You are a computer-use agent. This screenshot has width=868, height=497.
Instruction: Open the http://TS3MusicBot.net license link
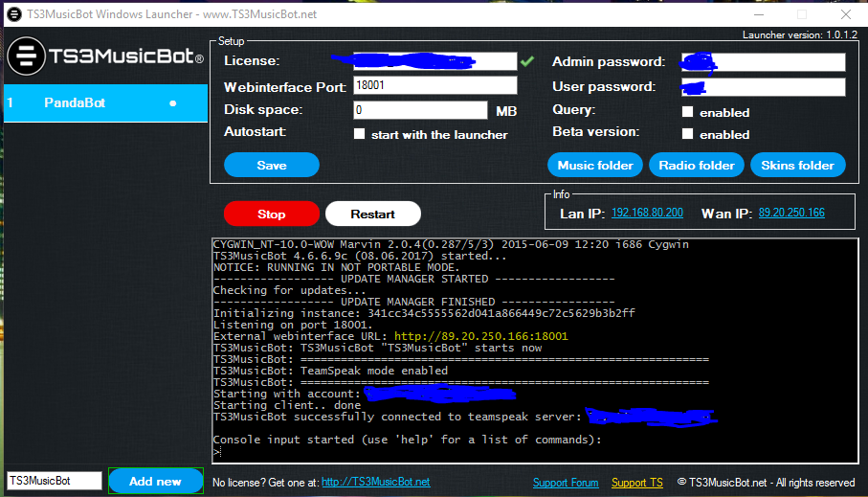(376, 482)
